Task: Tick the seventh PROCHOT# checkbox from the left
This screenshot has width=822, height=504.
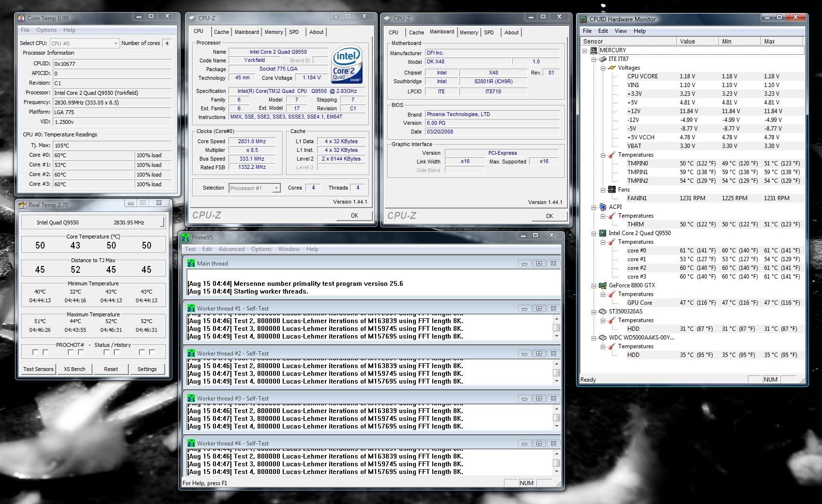Action: tap(142, 352)
